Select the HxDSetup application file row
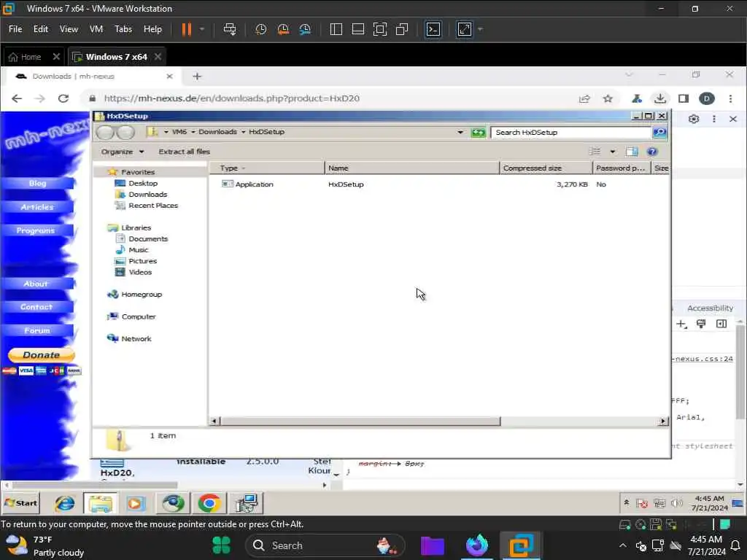747x560 pixels. (x=438, y=184)
